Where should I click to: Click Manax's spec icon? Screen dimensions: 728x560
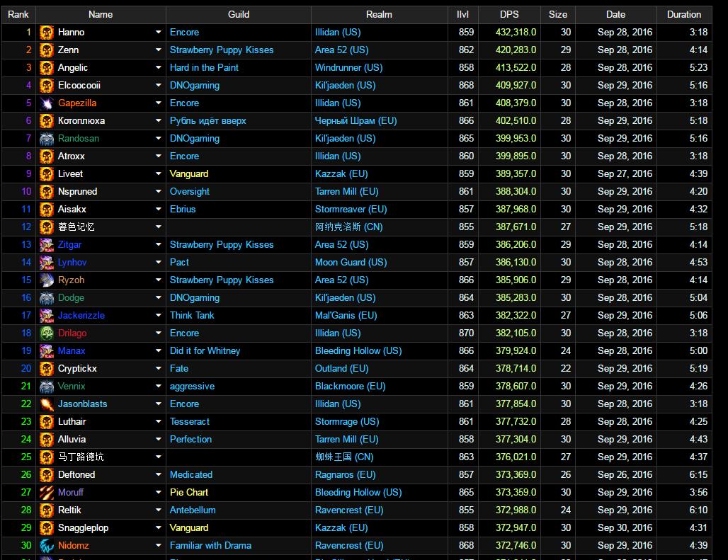click(47, 350)
